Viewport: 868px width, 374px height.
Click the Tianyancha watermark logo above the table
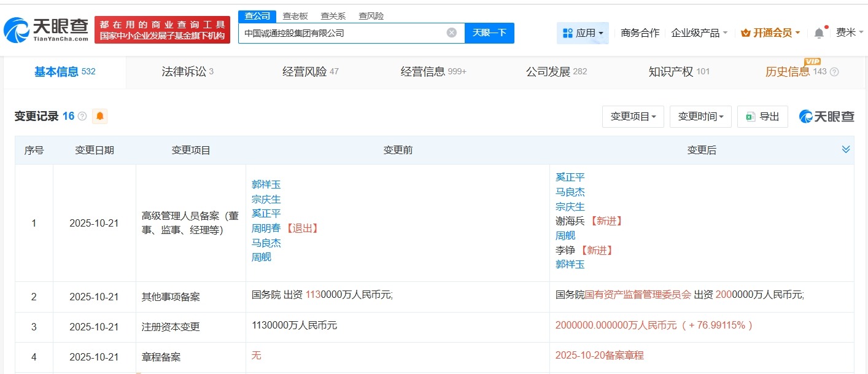coord(826,116)
